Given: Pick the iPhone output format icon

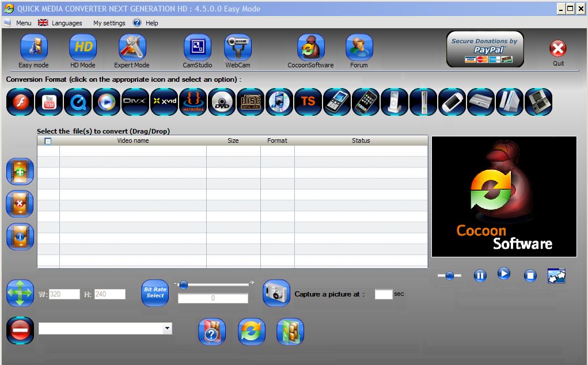Looking at the screenshot, I should [x=366, y=102].
